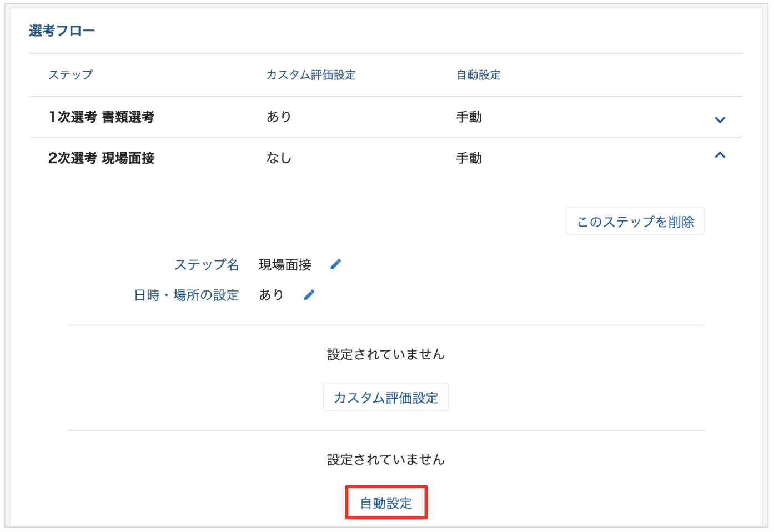Click 手動 in the 2次選考 現場面接 row
This screenshot has width=774, height=532.
coord(469,158)
